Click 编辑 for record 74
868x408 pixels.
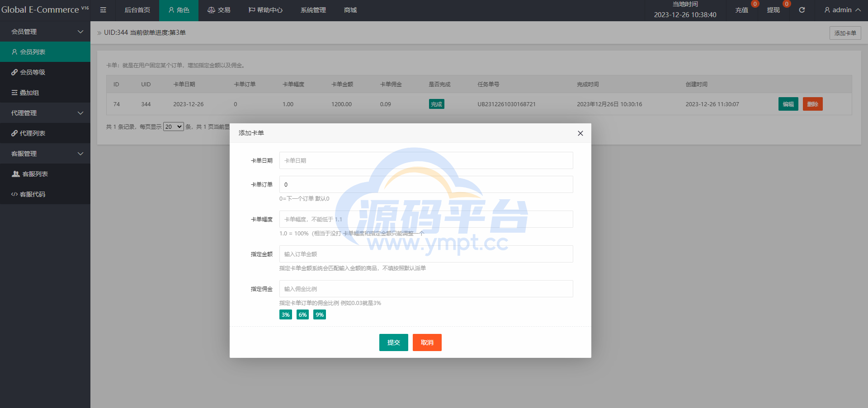click(x=788, y=104)
